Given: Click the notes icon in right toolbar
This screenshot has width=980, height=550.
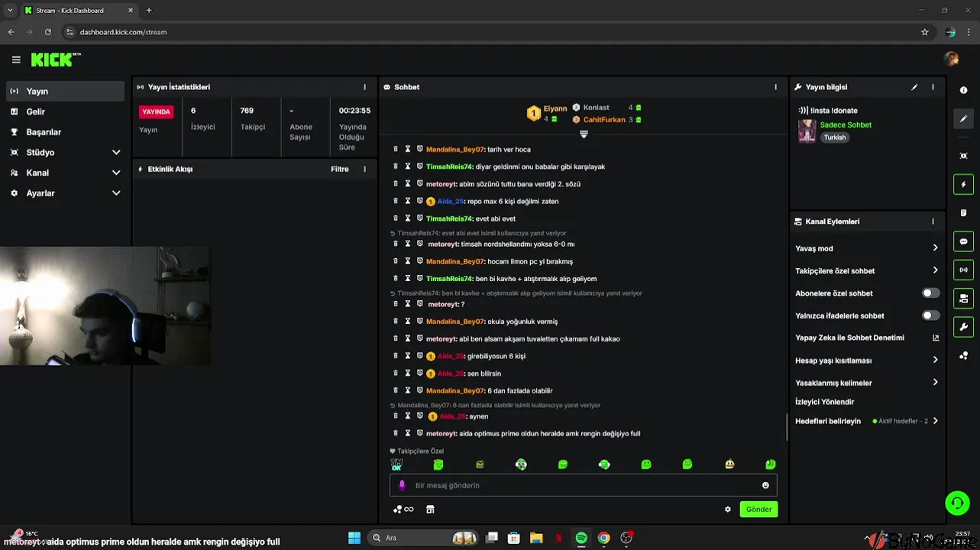Looking at the screenshot, I should tap(963, 213).
